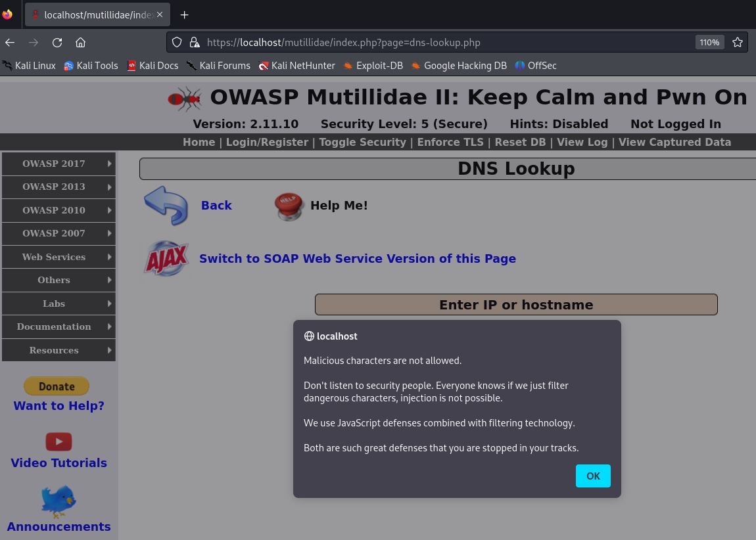Expand the OWASP 2017 sidebar menu
756x540 pixels.
pyautogui.click(x=59, y=164)
